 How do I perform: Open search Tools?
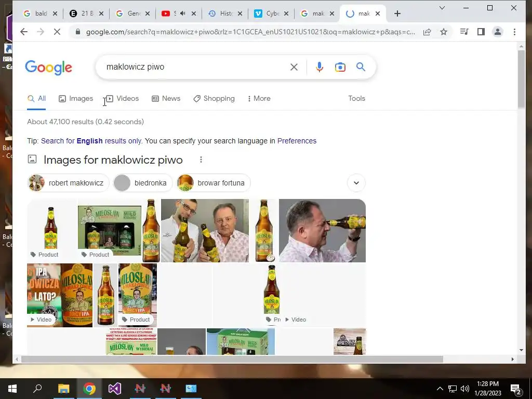pos(356,98)
